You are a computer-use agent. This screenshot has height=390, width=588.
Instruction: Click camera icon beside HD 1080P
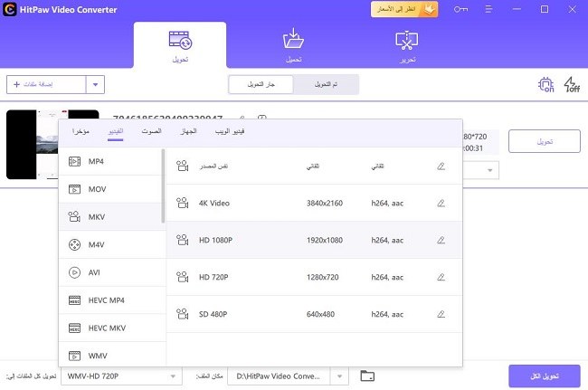click(x=182, y=240)
